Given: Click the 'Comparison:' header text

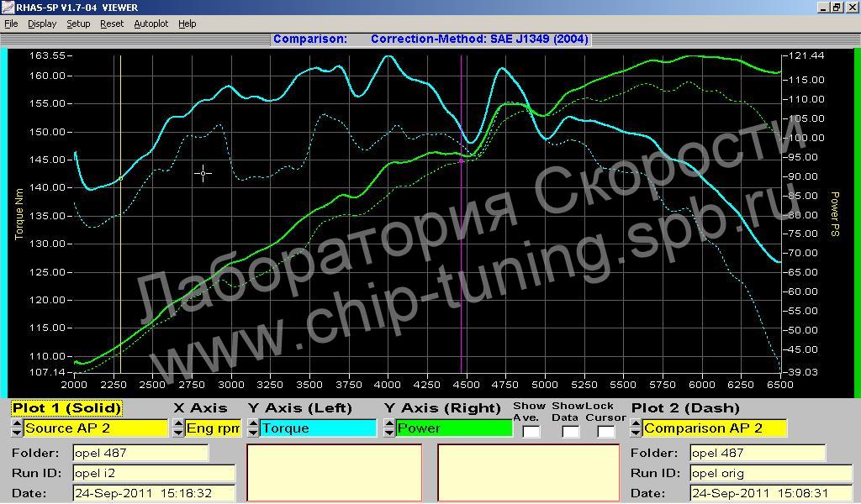Looking at the screenshot, I should coord(310,39).
